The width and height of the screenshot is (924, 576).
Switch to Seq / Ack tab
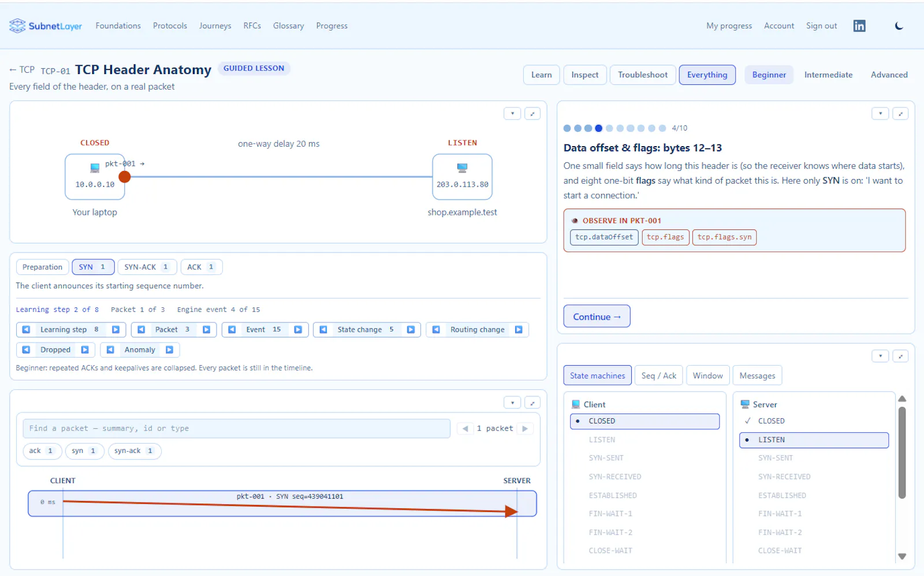pos(659,376)
